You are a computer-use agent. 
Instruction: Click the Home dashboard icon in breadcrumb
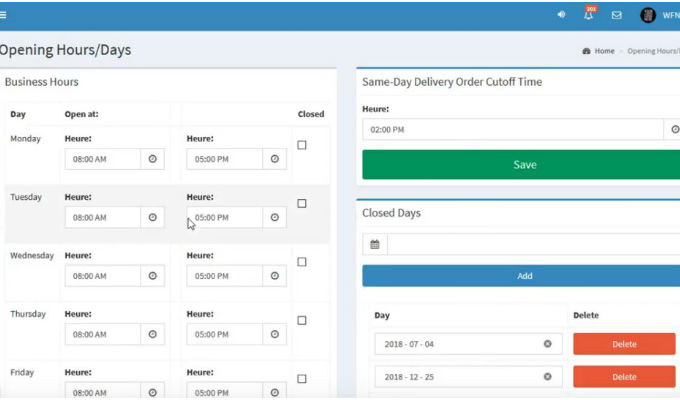pyautogui.click(x=586, y=51)
